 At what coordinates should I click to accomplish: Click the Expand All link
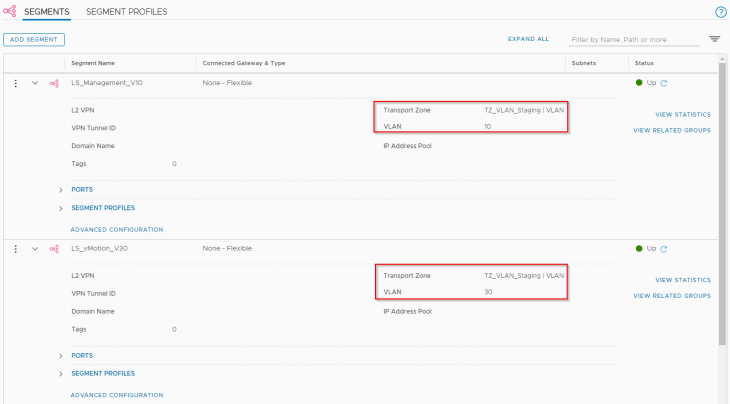pos(528,39)
